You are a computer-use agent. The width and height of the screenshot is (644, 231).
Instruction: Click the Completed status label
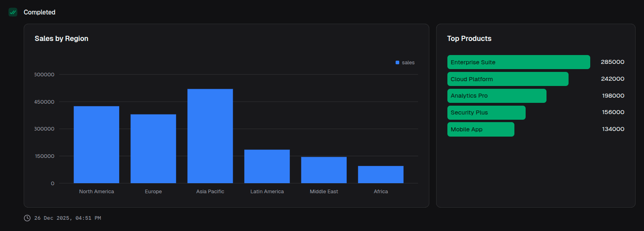pos(39,12)
